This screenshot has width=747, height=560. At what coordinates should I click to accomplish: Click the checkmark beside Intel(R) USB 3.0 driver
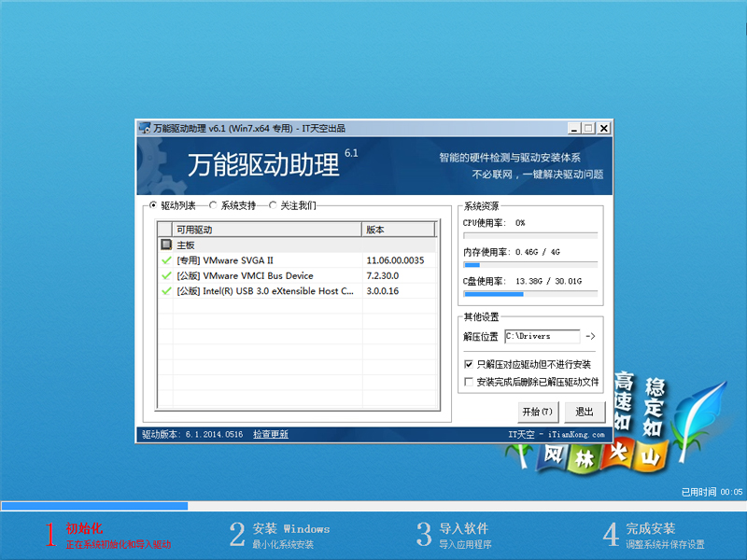pyautogui.click(x=165, y=291)
